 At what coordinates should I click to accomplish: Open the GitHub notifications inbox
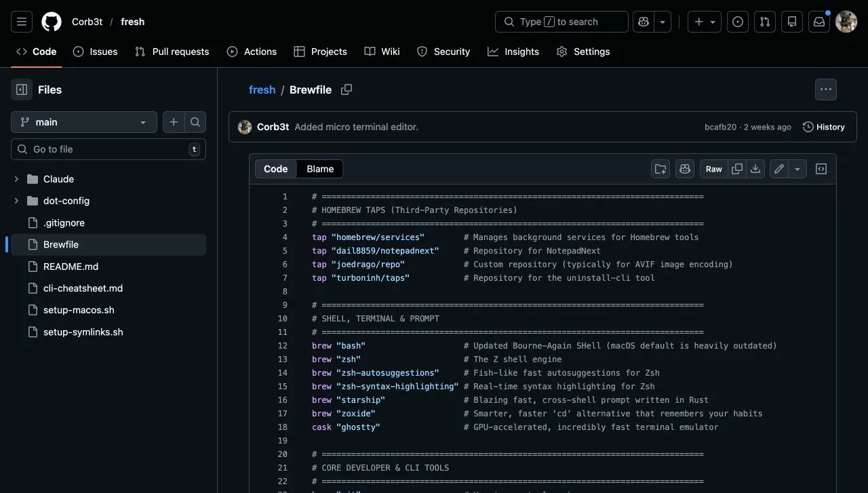pyautogui.click(x=819, y=22)
